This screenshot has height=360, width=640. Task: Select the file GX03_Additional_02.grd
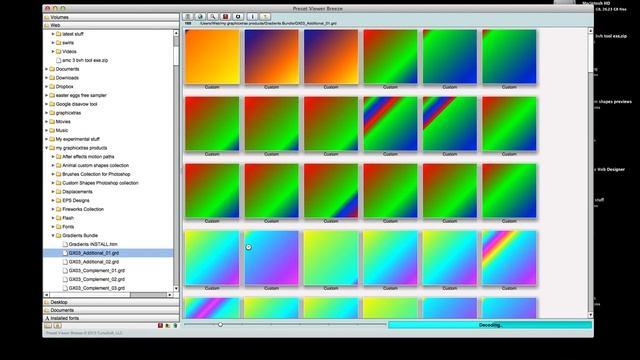[94, 262]
